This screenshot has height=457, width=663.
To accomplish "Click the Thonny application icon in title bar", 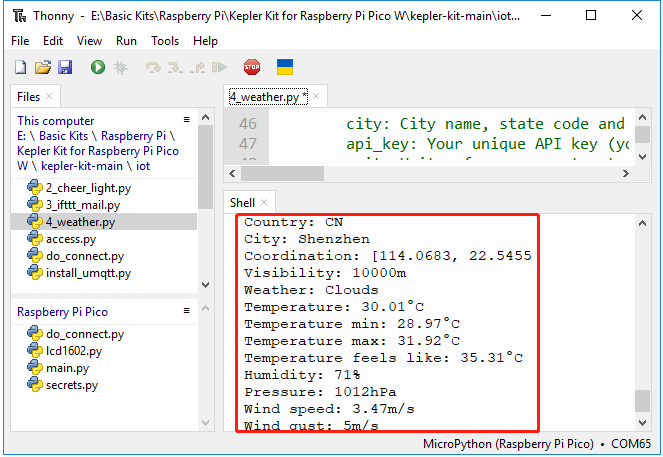I will click(x=19, y=16).
